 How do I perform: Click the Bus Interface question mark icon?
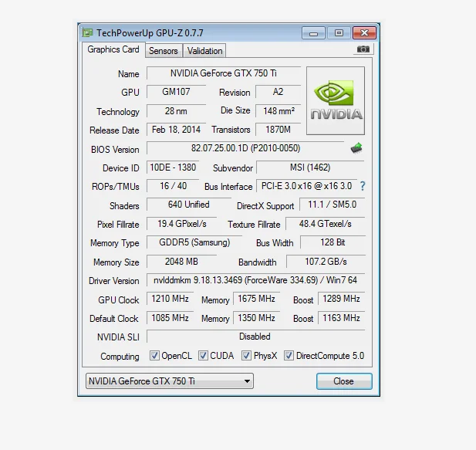coord(363,186)
